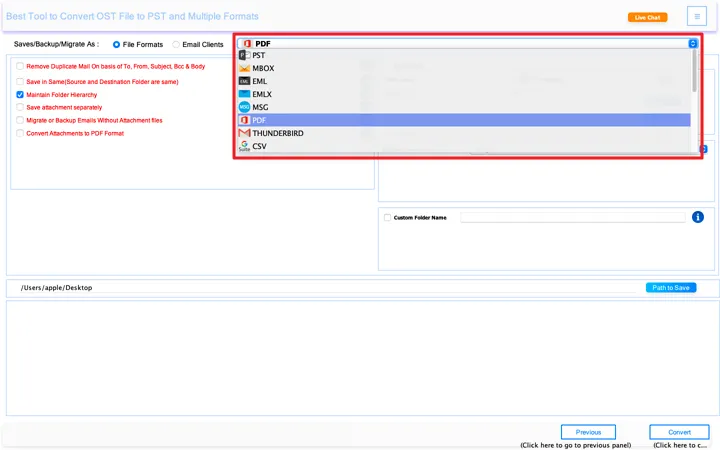This screenshot has width=720, height=450.
Task: Go back using the Previous button
Action: pos(588,432)
